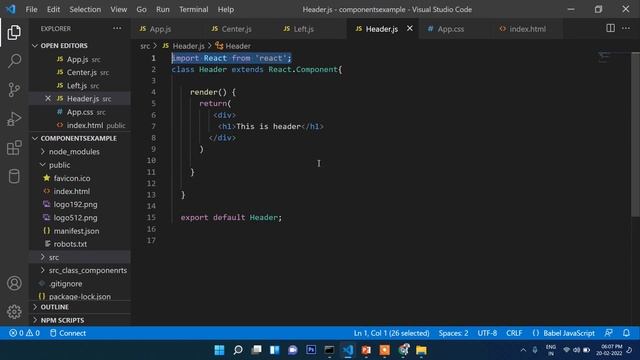Click the editor vertical scrollbar
640x360 pixels.
click(x=635, y=135)
